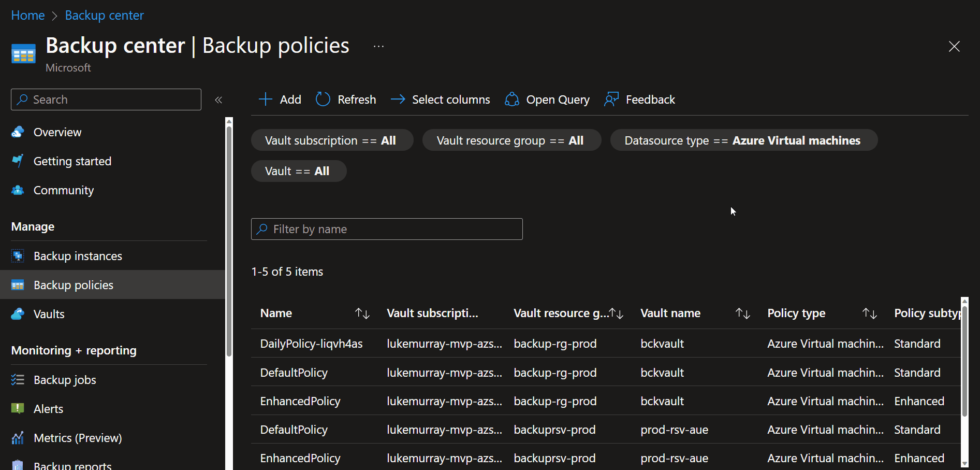
Task: Select Vaults in Manage section
Action: (49, 314)
